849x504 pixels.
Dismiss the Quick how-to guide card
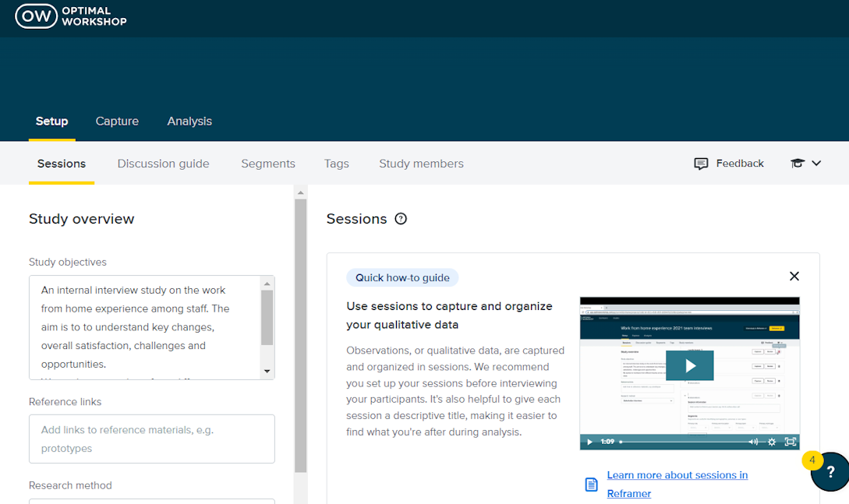point(794,276)
